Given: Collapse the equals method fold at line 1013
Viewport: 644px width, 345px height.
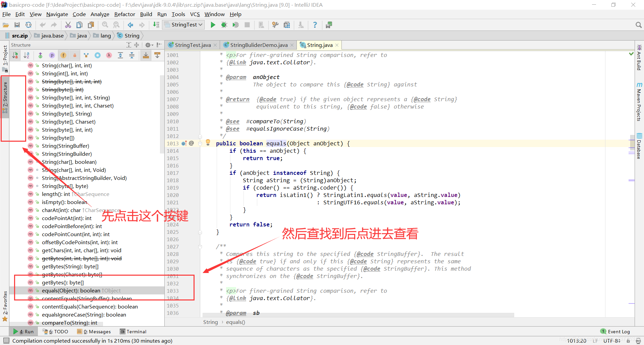Looking at the screenshot, I should tap(200, 143).
